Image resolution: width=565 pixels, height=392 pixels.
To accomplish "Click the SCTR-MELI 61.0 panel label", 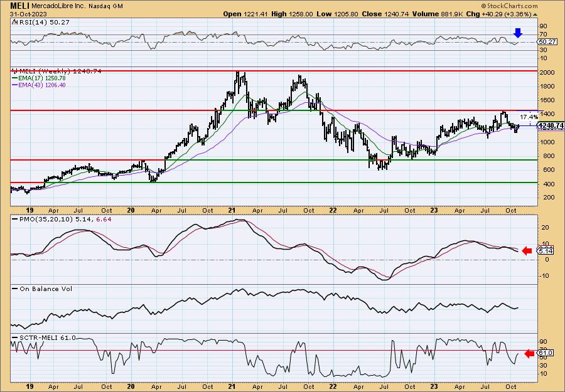I will click(x=47, y=337).
